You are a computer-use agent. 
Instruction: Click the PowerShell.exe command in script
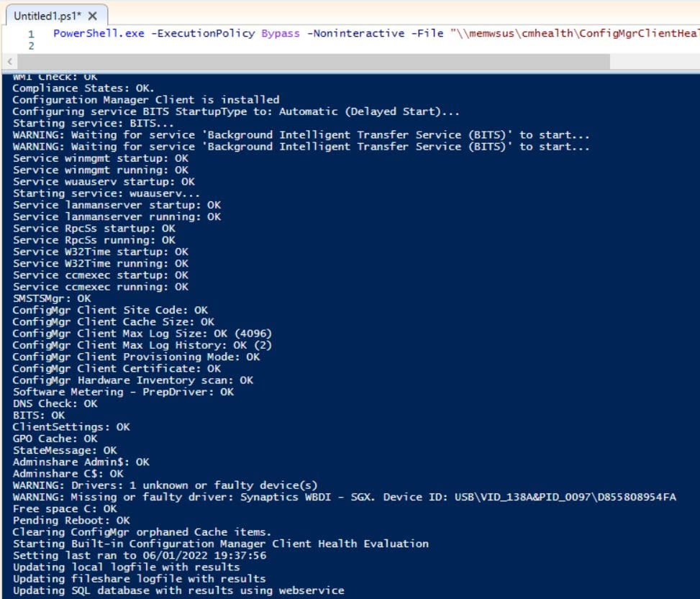pyautogui.click(x=99, y=34)
